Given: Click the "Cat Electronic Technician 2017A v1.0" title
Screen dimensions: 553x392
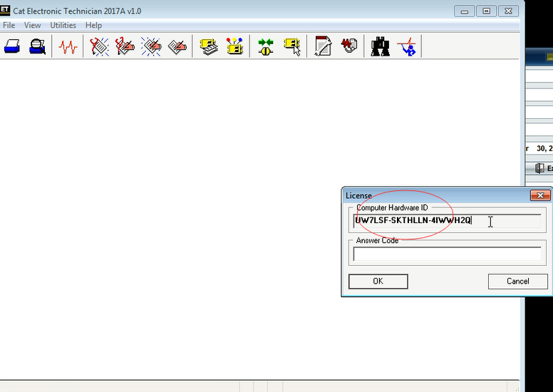Looking at the screenshot, I should [77, 11].
